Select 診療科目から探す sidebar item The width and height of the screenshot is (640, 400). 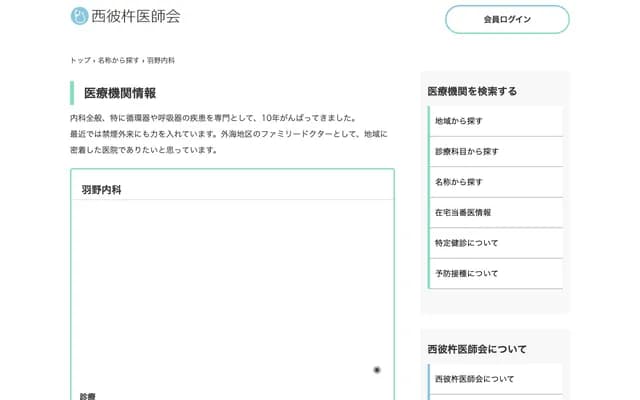click(496, 152)
